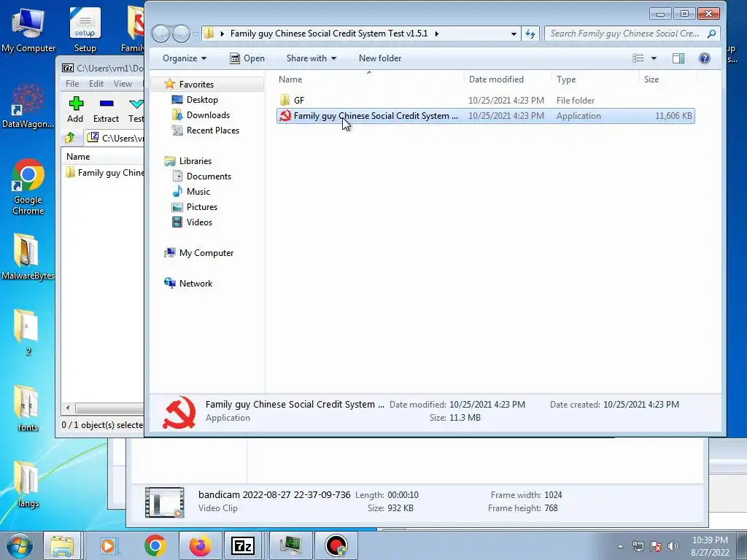747x560 pixels.
Task: Open the DataWagon desktop shortcut
Action: coord(28,106)
